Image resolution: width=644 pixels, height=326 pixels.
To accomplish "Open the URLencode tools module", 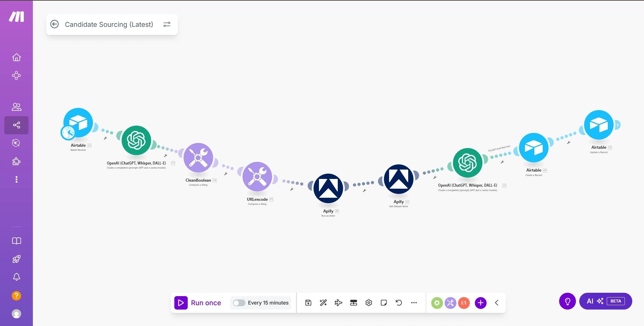I will [x=257, y=177].
